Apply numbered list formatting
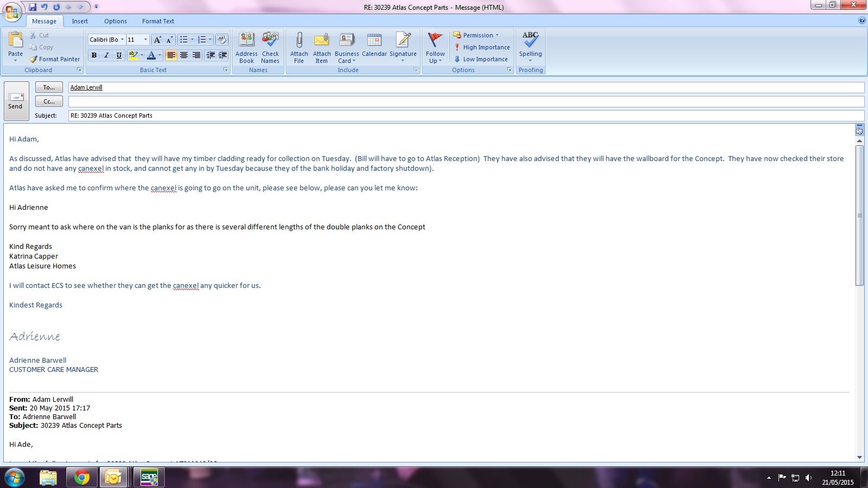 point(202,40)
